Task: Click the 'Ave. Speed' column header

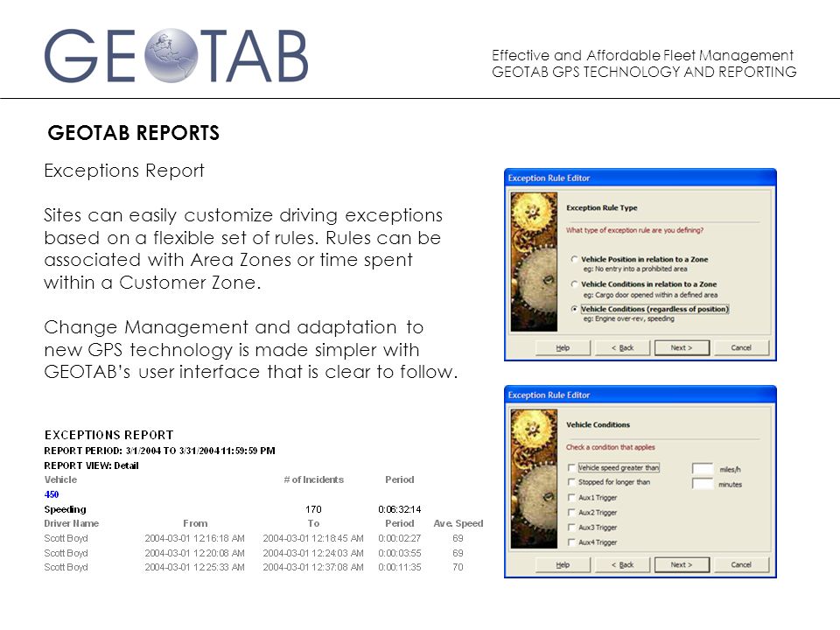Action: [x=458, y=523]
